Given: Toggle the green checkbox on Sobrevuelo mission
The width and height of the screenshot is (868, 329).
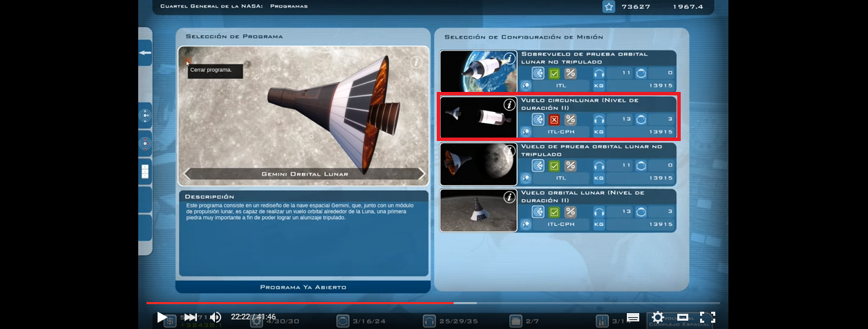Looking at the screenshot, I should pyautogui.click(x=554, y=73).
